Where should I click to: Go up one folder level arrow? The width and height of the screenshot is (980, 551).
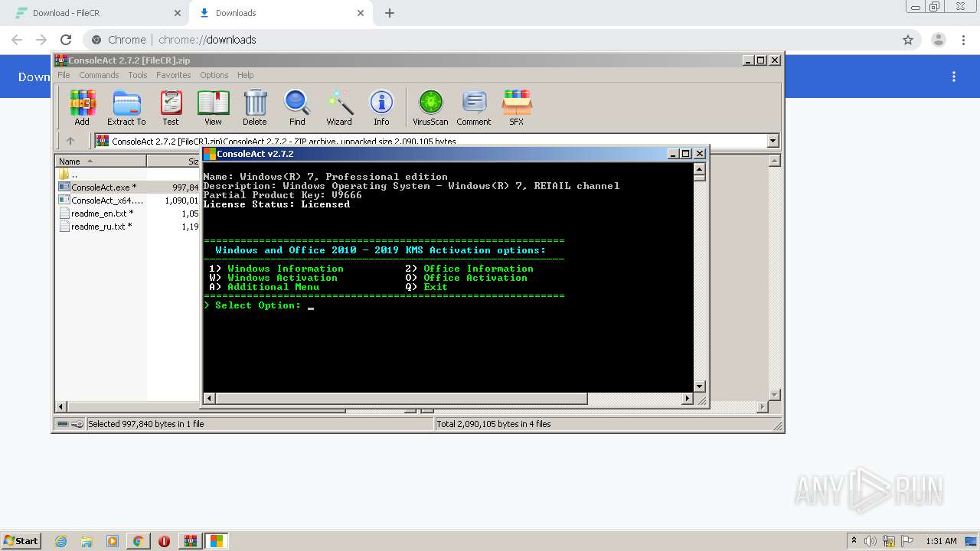pyautogui.click(x=70, y=141)
